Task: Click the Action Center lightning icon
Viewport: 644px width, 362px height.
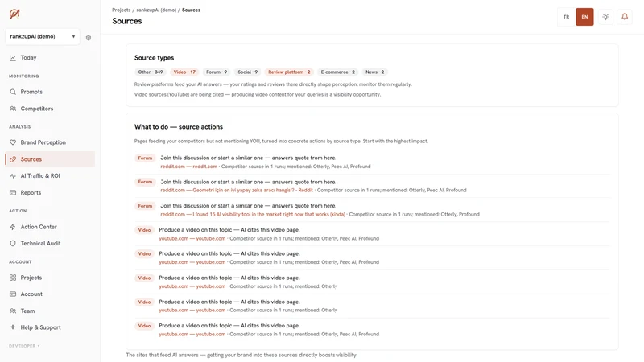Action: [x=13, y=227]
